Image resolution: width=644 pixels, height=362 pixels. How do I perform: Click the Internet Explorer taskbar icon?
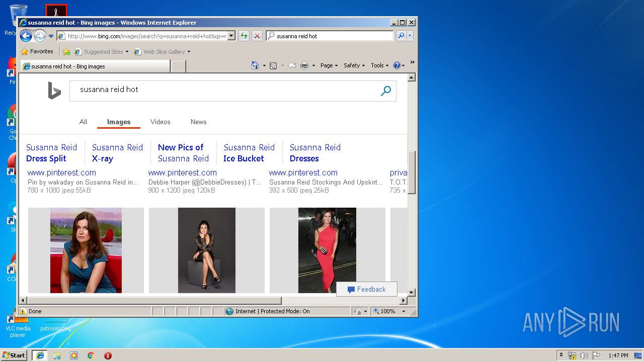coord(40,355)
